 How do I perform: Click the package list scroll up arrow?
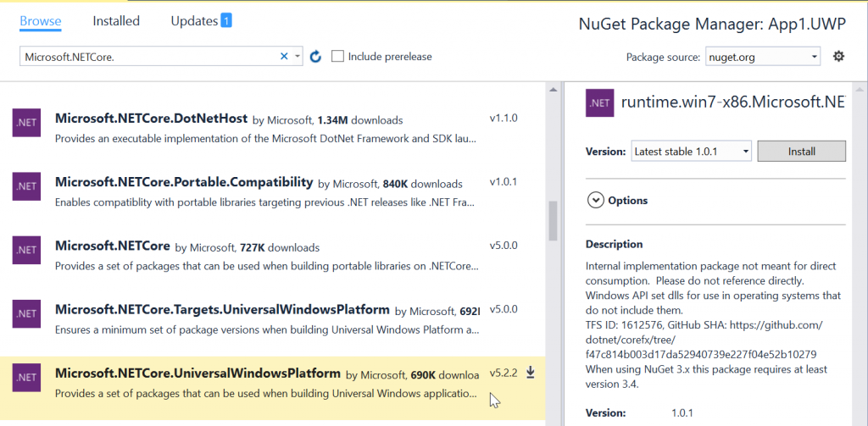coord(553,90)
